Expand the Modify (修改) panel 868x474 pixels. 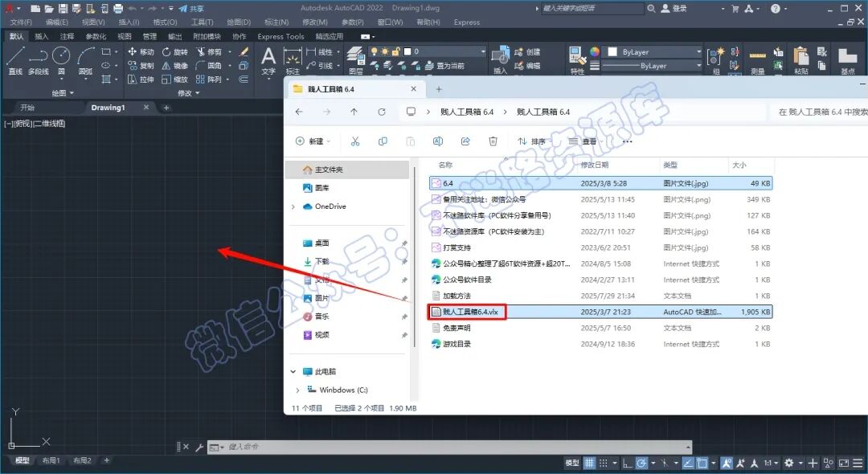[x=188, y=93]
